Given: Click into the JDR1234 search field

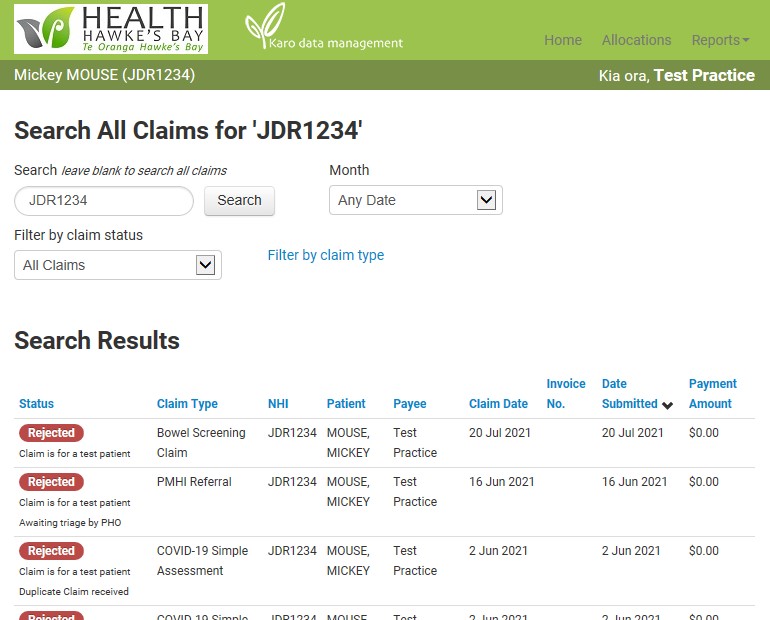Looking at the screenshot, I should (104, 200).
